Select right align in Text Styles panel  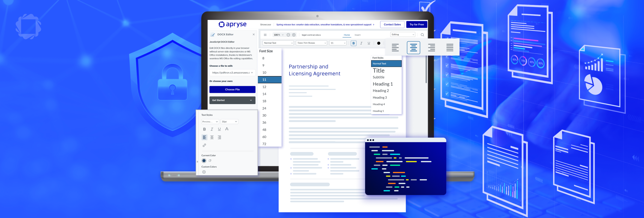[219, 137]
